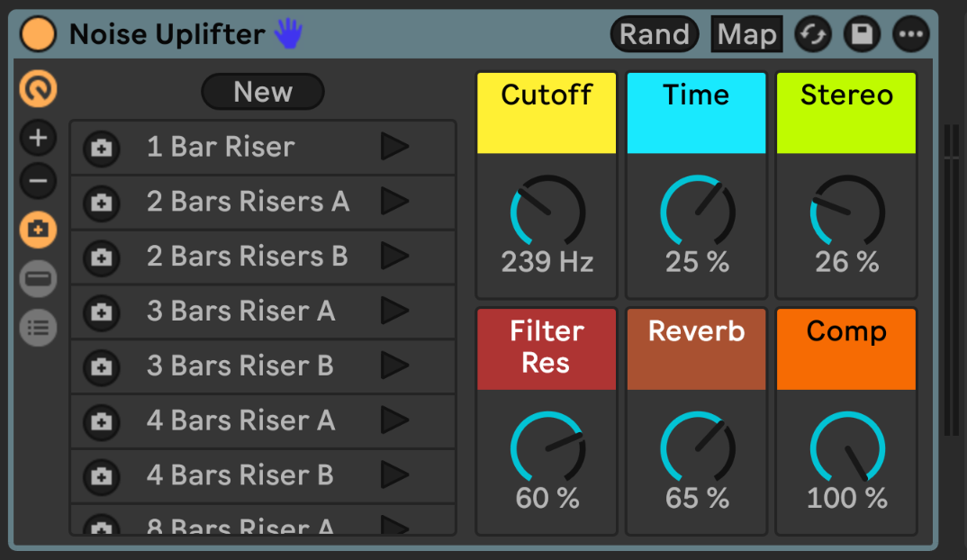967x560 pixels.
Task: Click the yellow Cutoff macro label
Action: click(x=547, y=113)
